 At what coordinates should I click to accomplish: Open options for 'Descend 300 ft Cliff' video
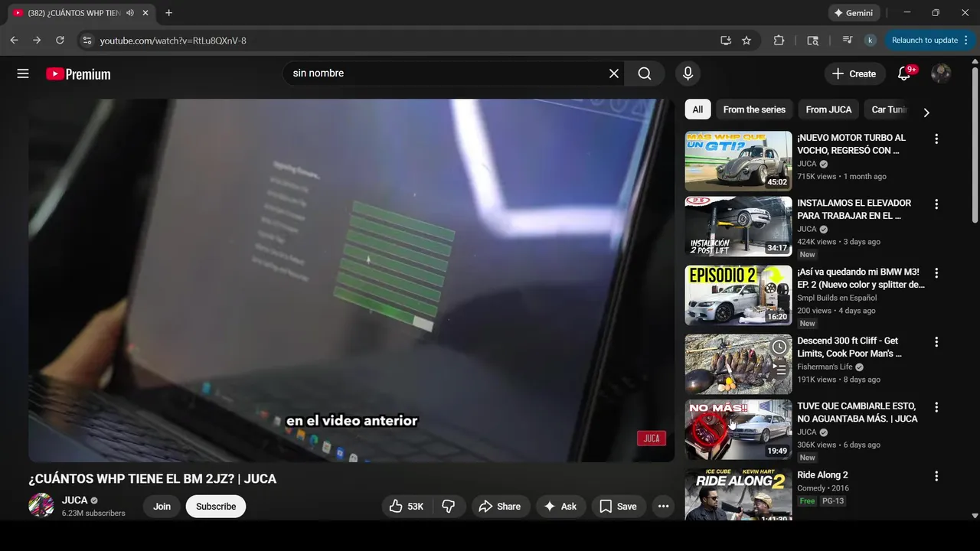pyautogui.click(x=936, y=342)
